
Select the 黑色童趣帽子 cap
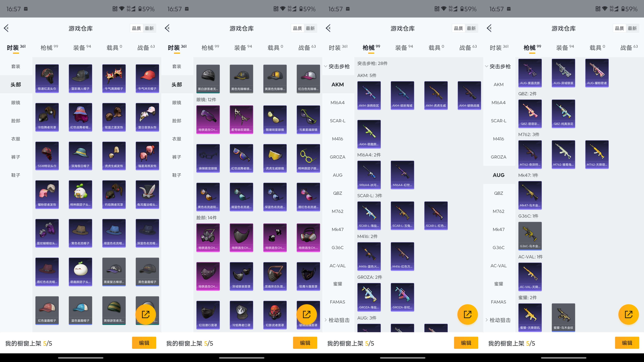tap(147, 272)
